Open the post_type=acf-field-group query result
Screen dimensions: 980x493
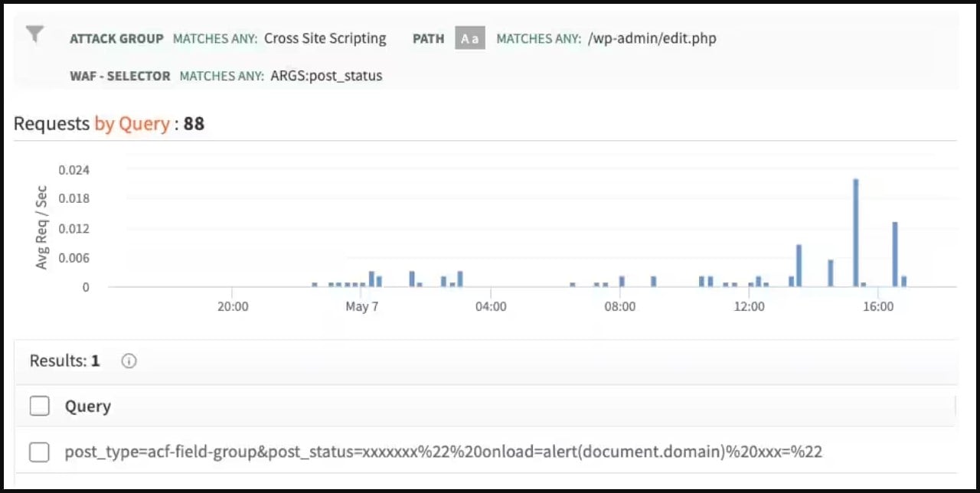point(443,452)
